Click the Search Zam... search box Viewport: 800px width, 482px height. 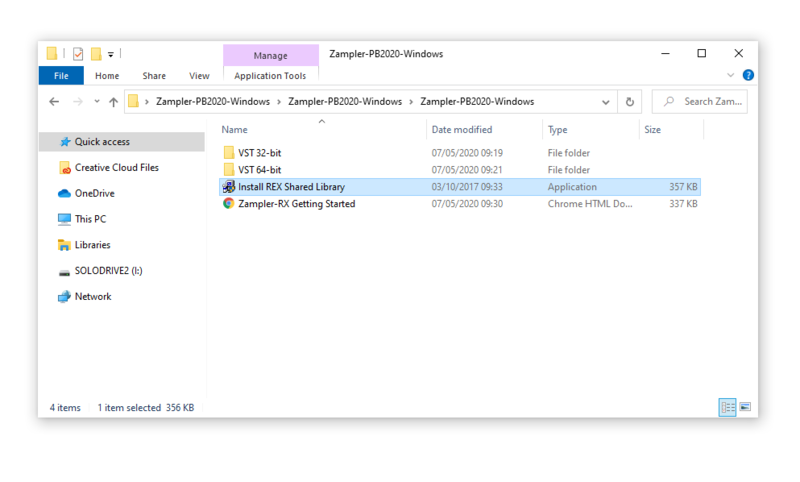click(x=700, y=102)
